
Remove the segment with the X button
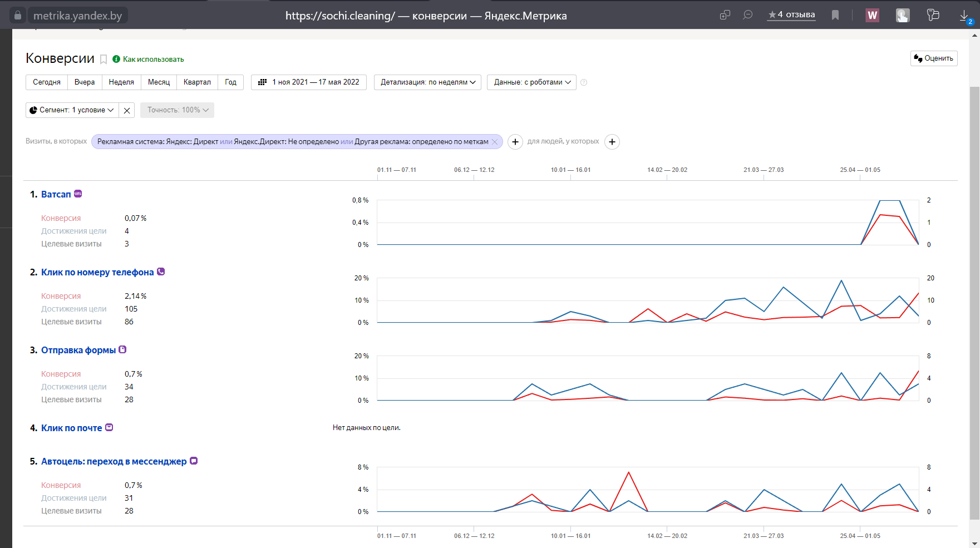click(x=127, y=110)
